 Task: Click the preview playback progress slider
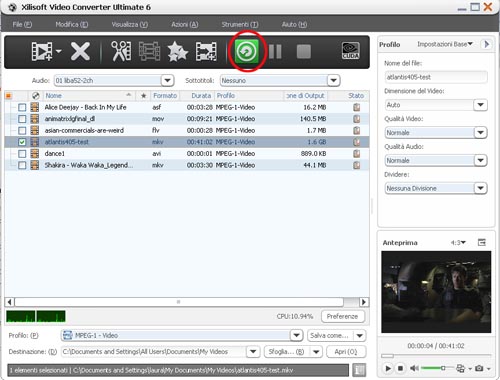click(x=436, y=356)
